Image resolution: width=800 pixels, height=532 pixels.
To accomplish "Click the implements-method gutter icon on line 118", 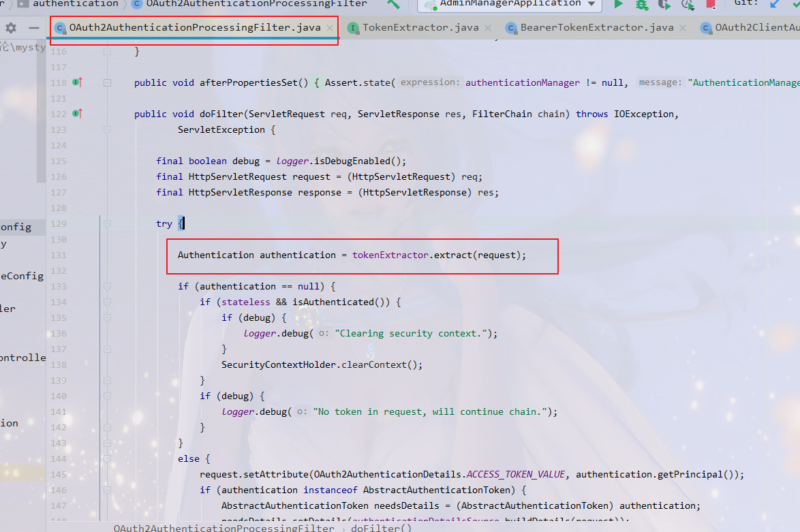I will tap(77, 82).
